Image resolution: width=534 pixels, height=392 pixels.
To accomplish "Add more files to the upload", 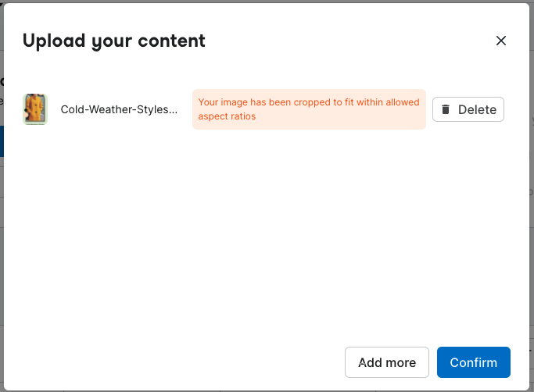I will pyautogui.click(x=387, y=362).
